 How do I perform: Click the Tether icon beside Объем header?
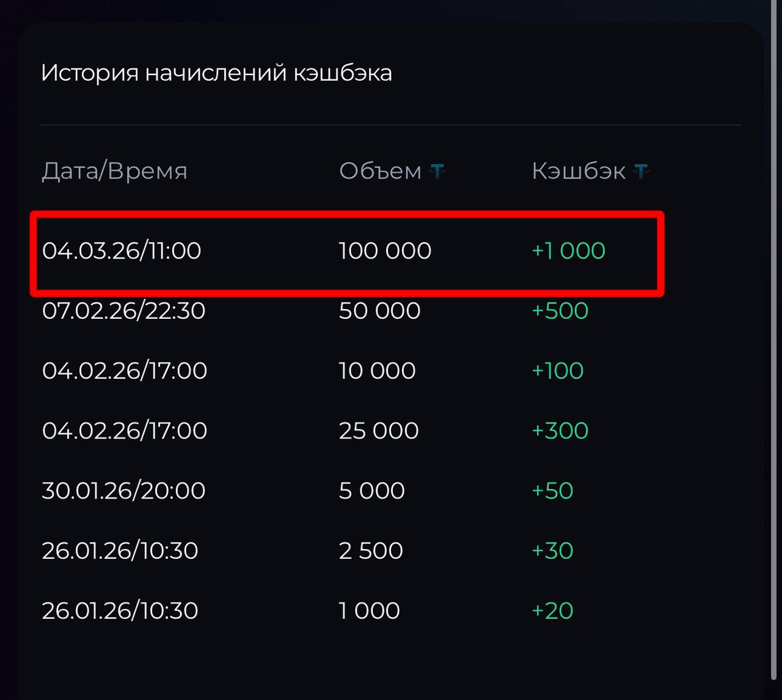tap(437, 171)
